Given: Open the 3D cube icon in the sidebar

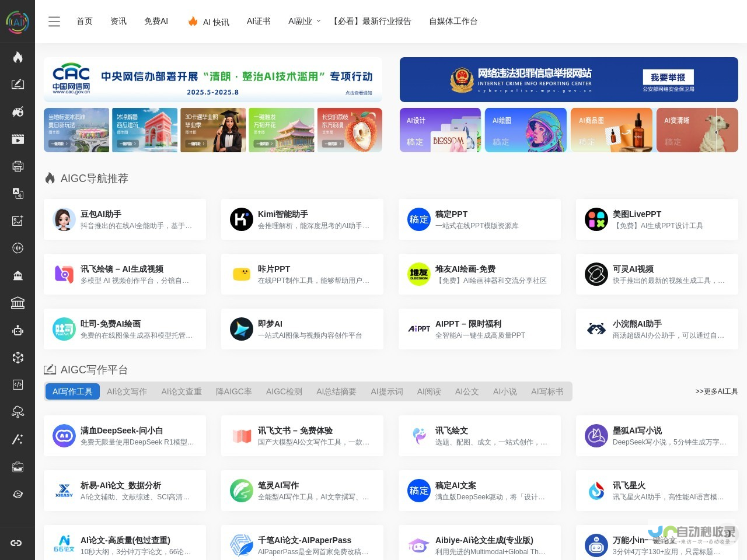Looking at the screenshot, I should click(x=18, y=358).
